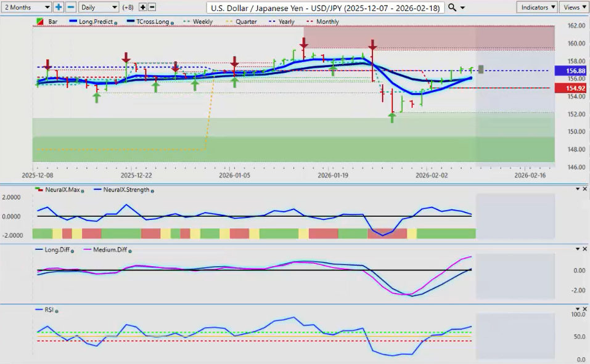Click the blue plus time range button
The width and height of the screenshot is (590, 364).
[59, 7]
